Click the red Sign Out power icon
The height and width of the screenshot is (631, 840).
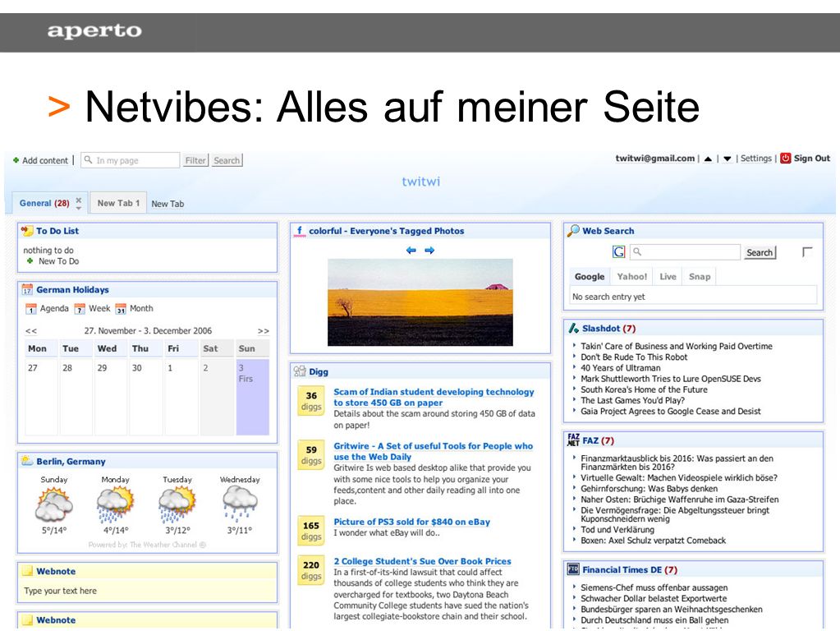pyautogui.click(x=785, y=158)
